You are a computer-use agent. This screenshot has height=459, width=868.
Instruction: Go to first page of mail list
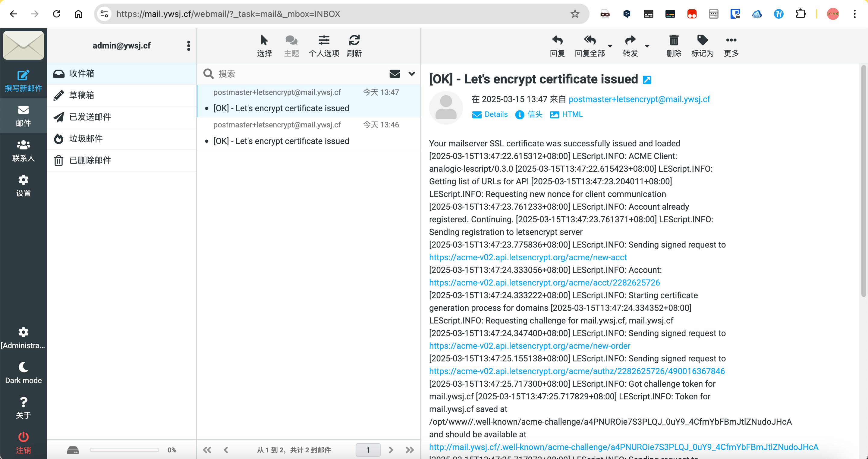(x=207, y=450)
